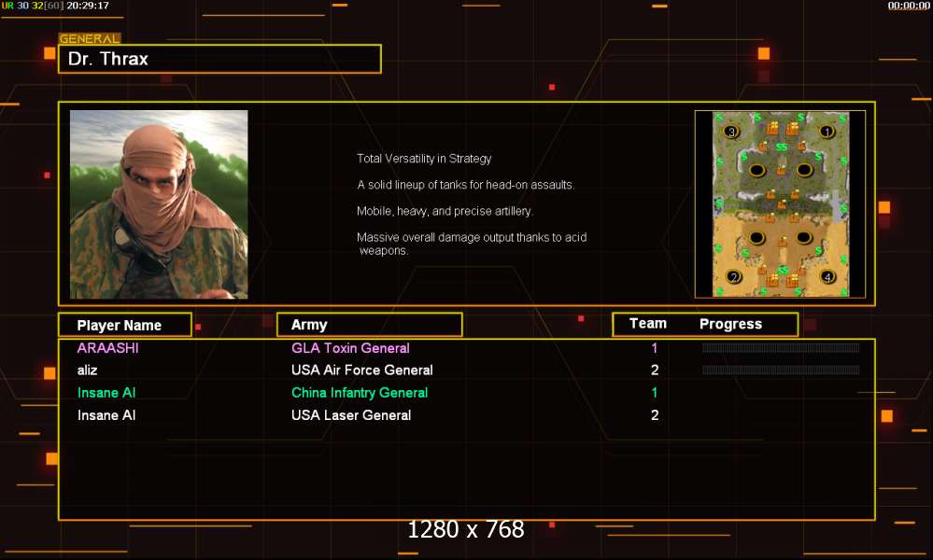Click team number for aliz row
The image size is (933, 560).
point(655,370)
